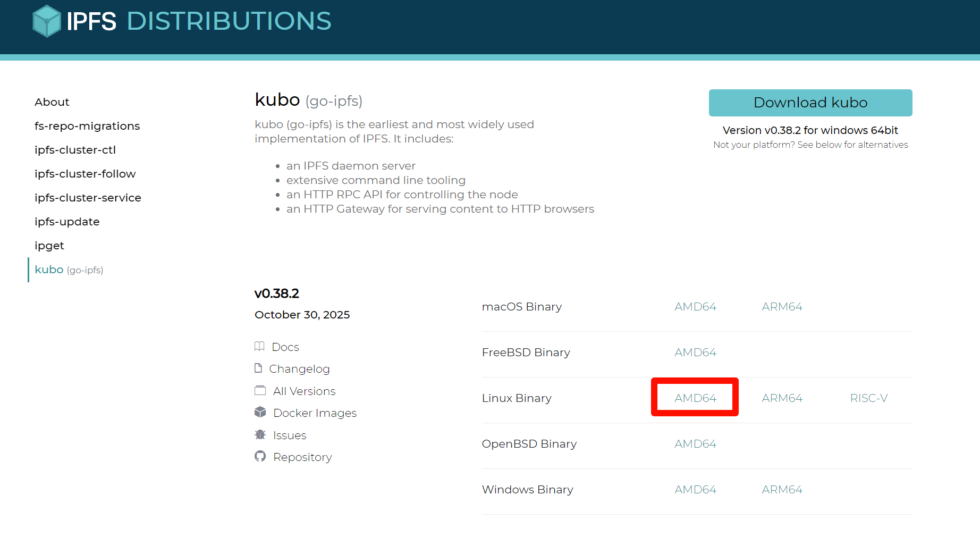Click the kubo (go-ipfs) page heading
Viewport: 980px width, 537px height.
tap(308, 100)
